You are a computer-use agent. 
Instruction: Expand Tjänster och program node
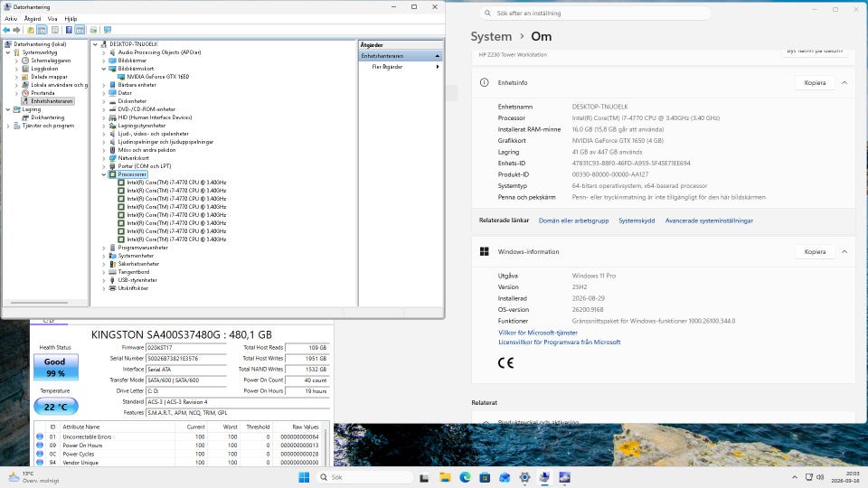(8, 126)
